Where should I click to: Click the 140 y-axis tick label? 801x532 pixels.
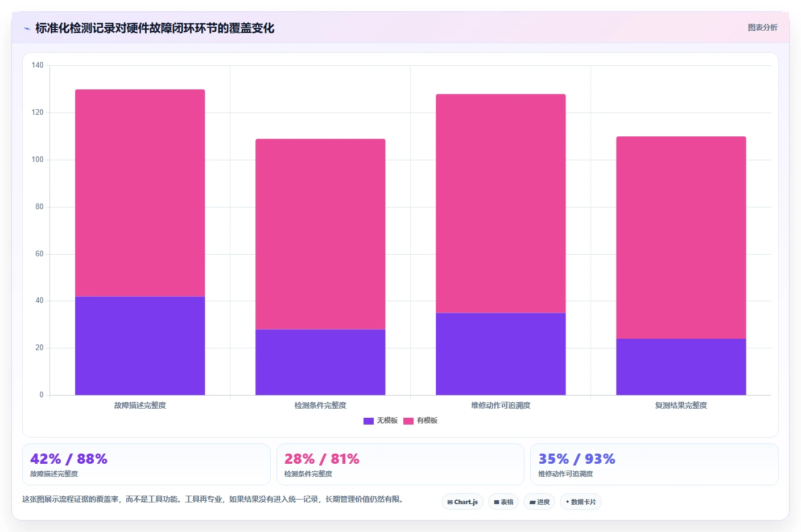tap(38, 65)
